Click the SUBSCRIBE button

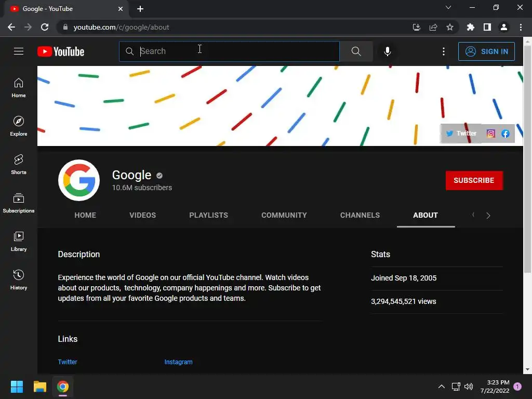(474, 180)
